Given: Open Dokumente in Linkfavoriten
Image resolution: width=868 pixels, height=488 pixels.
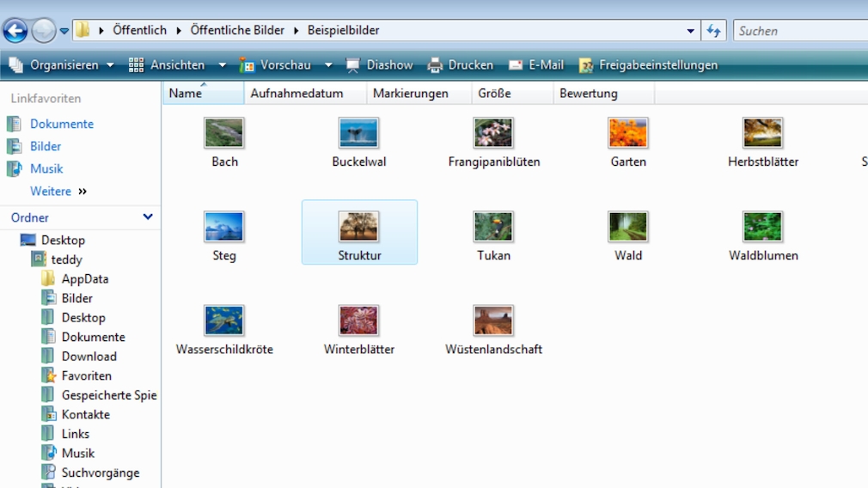Looking at the screenshot, I should pos(61,124).
